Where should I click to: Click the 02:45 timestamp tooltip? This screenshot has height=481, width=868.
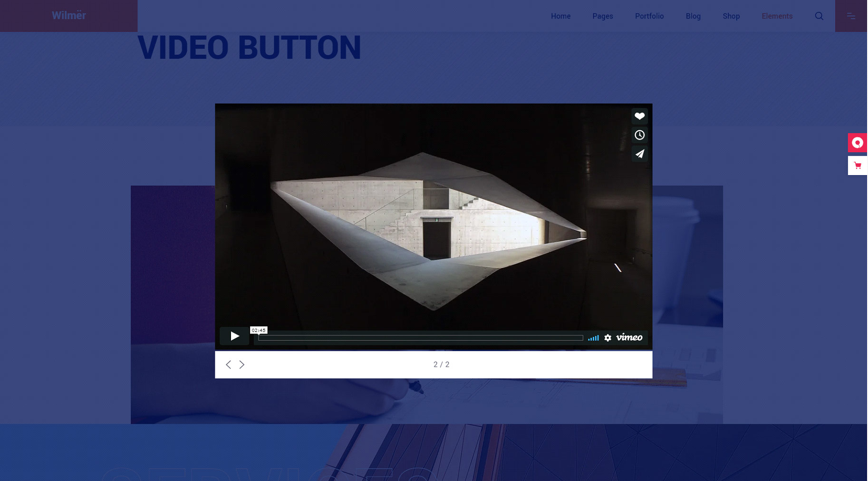pyautogui.click(x=259, y=330)
